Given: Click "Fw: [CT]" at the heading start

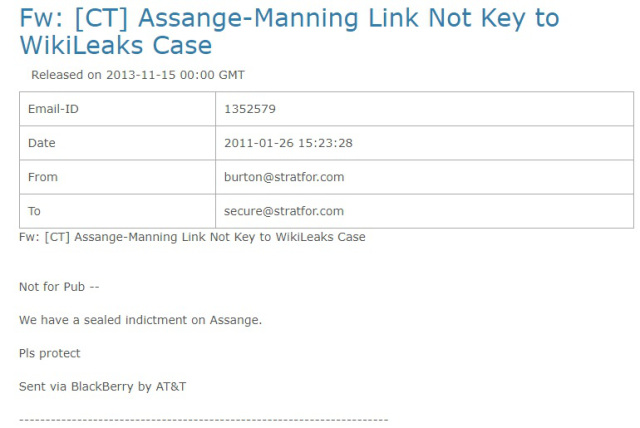Looking at the screenshot, I should pyautogui.click(x=69, y=18).
